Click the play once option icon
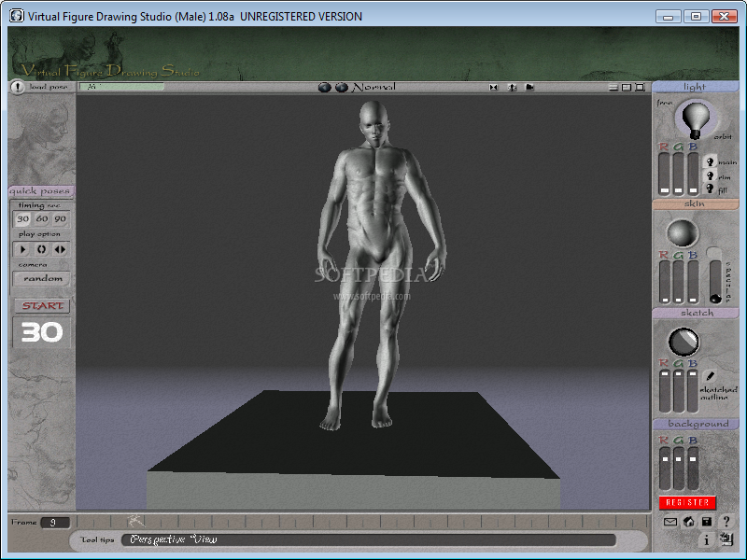The width and height of the screenshot is (747, 560). point(22,249)
